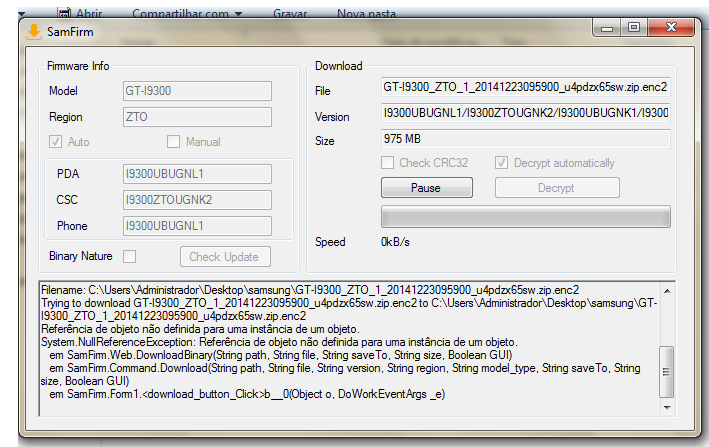The height and width of the screenshot is (447, 709).
Task: Click the log line starting with Filename:
Action: (310, 290)
